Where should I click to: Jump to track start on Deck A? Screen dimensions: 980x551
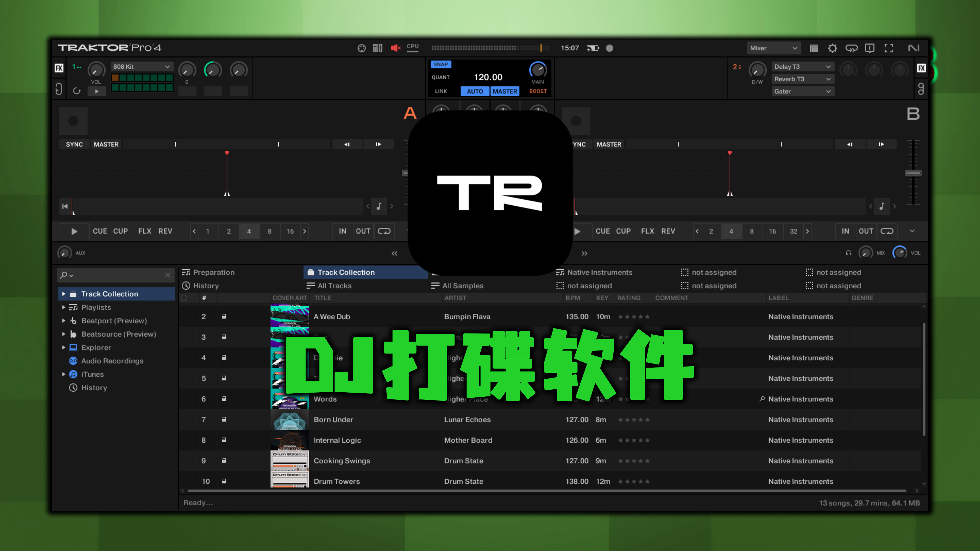point(65,206)
